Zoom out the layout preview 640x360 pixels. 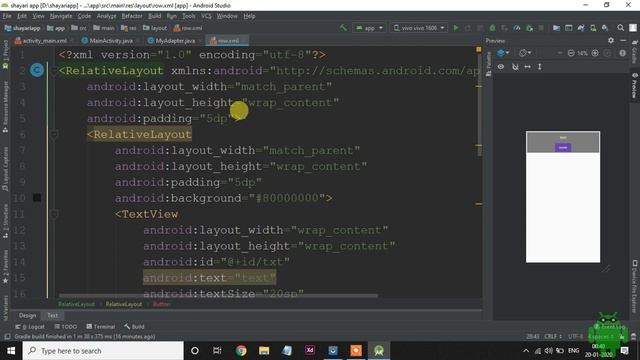click(x=571, y=53)
